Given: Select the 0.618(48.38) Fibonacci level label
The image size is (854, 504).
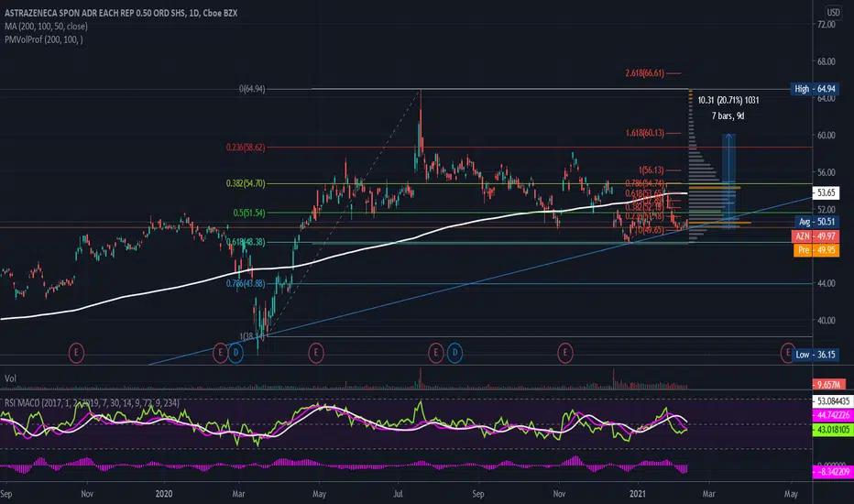Looking at the screenshot, I should click(x=246, y=242).
